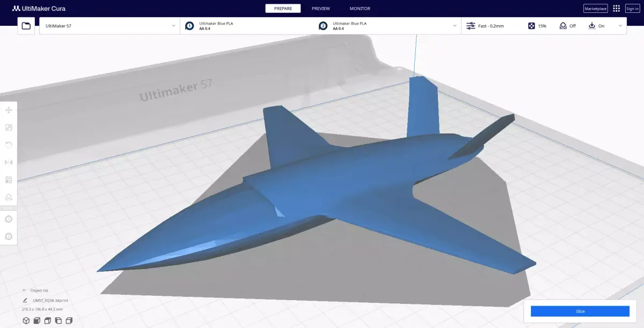Open the Marketplace

[x=595, y=9]
